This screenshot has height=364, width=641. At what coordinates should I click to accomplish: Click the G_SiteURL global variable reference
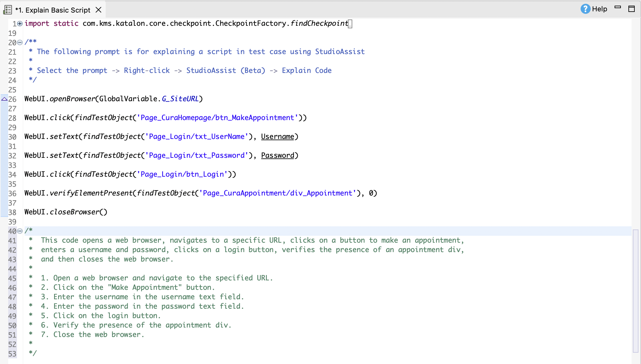coord(180,99)
